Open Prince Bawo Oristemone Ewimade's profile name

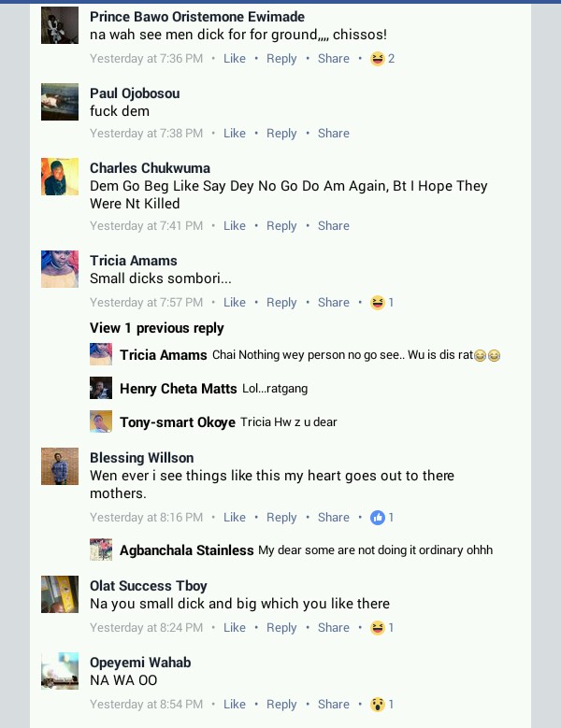coord(197,17)
